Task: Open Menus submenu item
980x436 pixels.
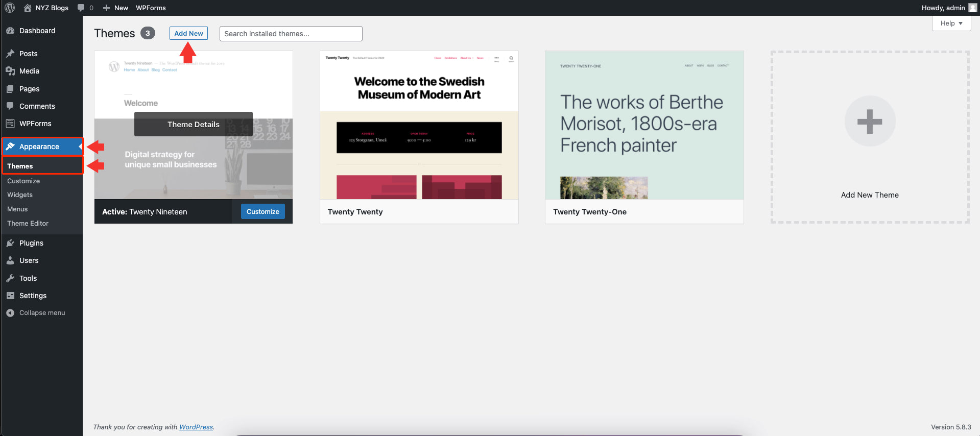Action: pyautogui.click(x=17, y=209)
